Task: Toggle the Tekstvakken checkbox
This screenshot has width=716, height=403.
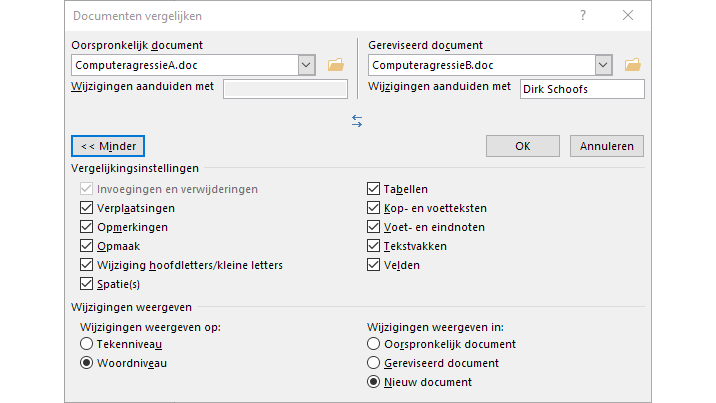Action: coord(374,246)
